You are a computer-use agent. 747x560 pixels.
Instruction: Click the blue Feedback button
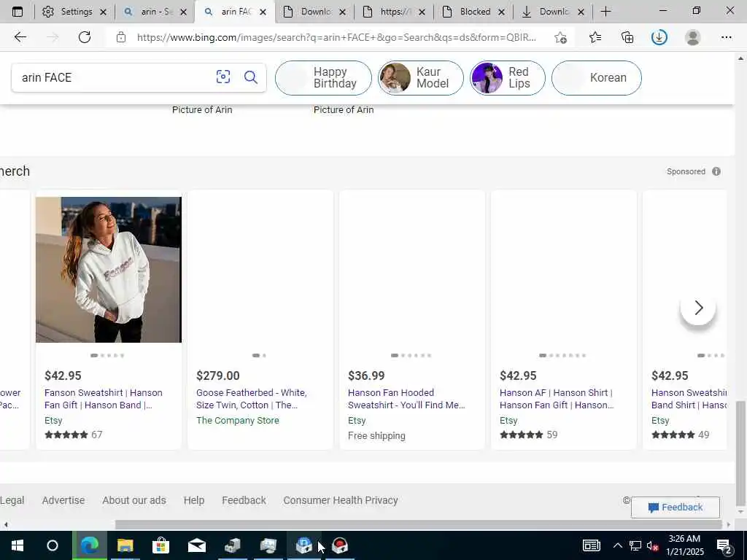675,507
